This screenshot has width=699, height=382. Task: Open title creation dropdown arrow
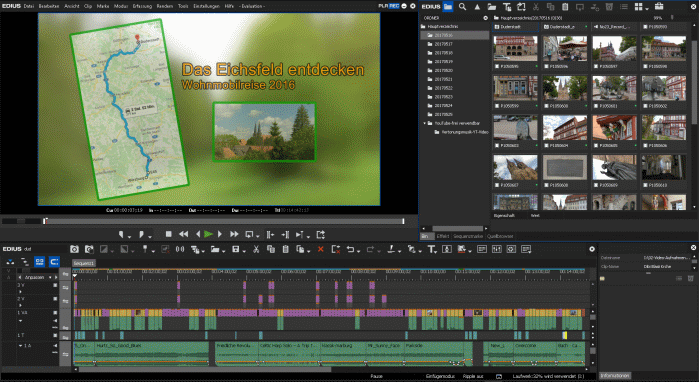(x=436, y=251)
